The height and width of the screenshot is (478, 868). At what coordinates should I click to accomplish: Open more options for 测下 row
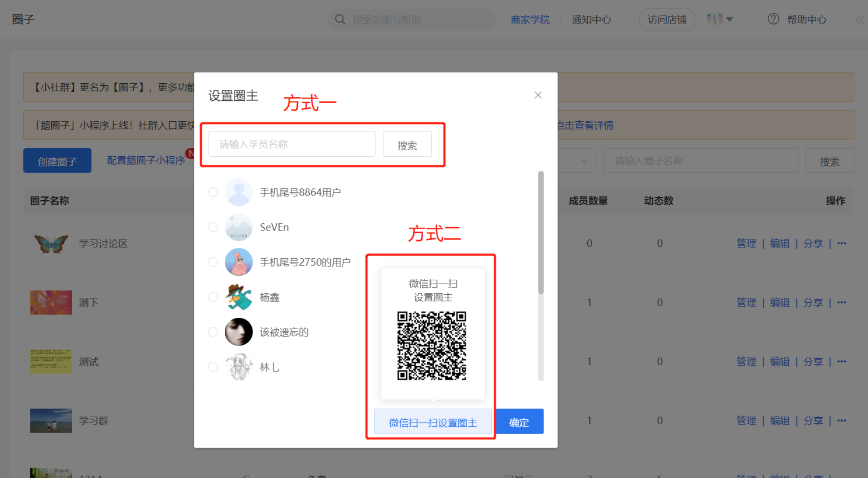pyautogui.click(x=842, y=302)
